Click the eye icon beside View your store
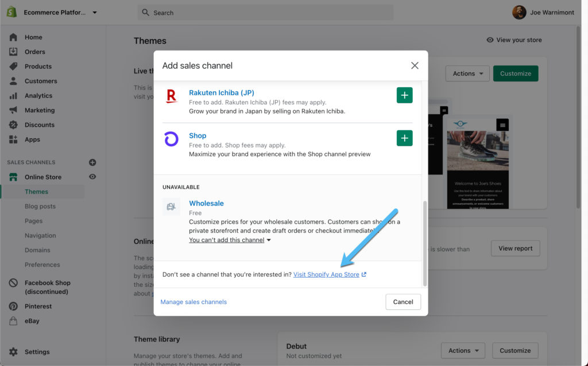Image resolution: width=588 pixels, height=366 pixels. 490,40
